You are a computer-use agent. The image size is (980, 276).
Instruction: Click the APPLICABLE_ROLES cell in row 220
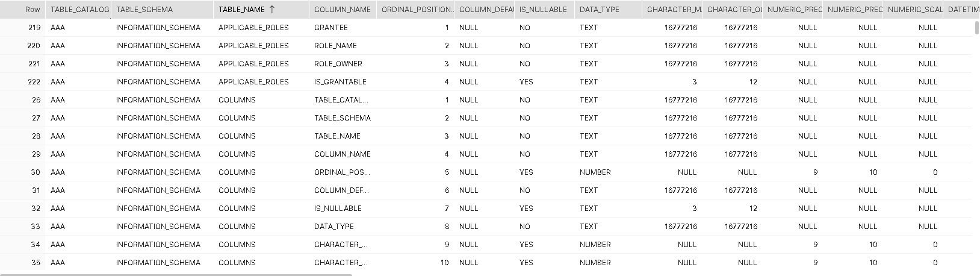pyautogui.click(x=253, y=46)
